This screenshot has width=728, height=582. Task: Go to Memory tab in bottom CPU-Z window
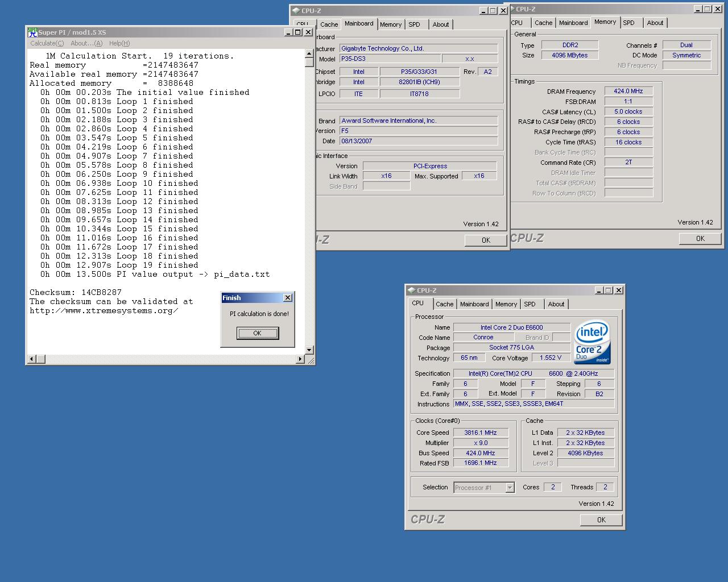tap(506, 304)
